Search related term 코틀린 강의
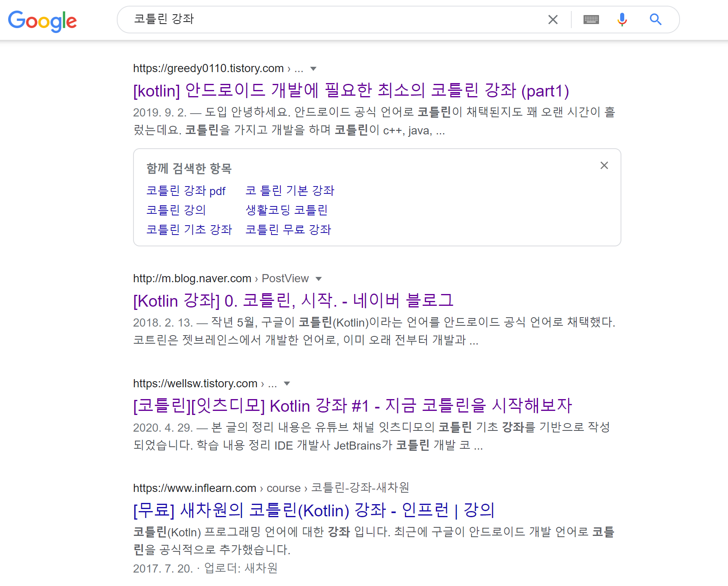This screenshot has width=728, height=586. [176, 210]
